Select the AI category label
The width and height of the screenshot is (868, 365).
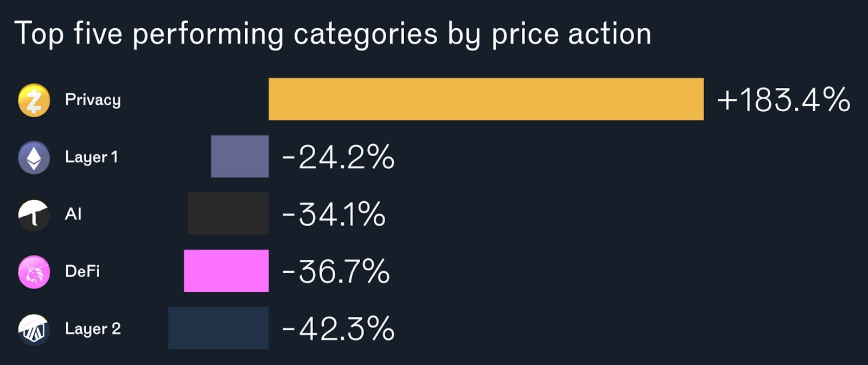(73, 214)
